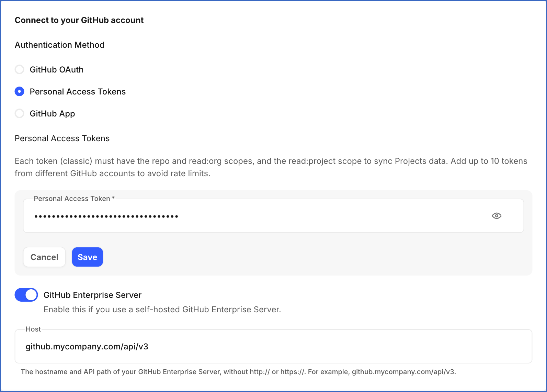Click the token scopes description text
The width and height of the screenshot is (547, 392).
pyautogui.click(x=271, y=167)
